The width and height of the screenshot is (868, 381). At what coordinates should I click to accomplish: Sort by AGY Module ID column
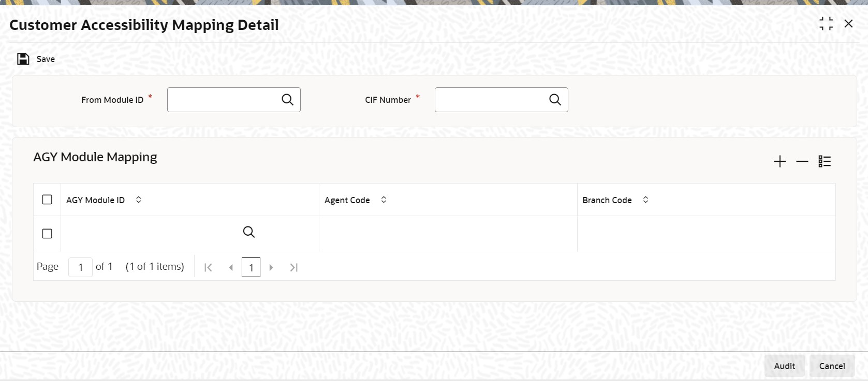[x=138, y=200]
